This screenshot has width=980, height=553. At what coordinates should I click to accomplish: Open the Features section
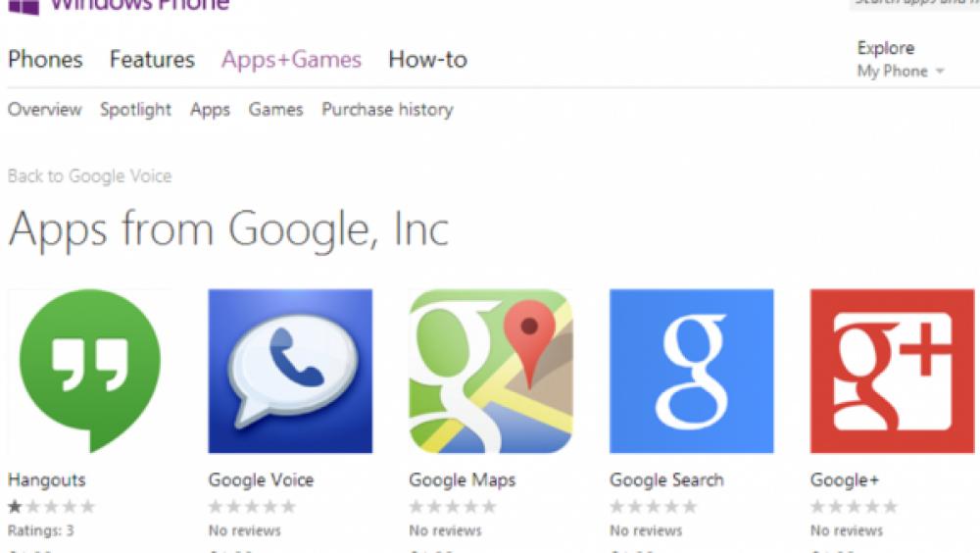[x=152, y=60]
